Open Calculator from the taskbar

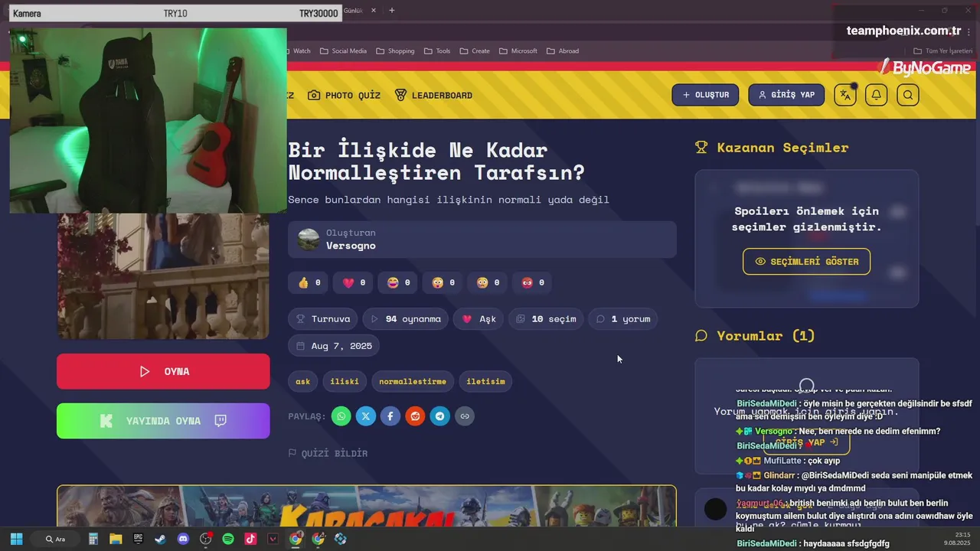[x=93, y=539]
